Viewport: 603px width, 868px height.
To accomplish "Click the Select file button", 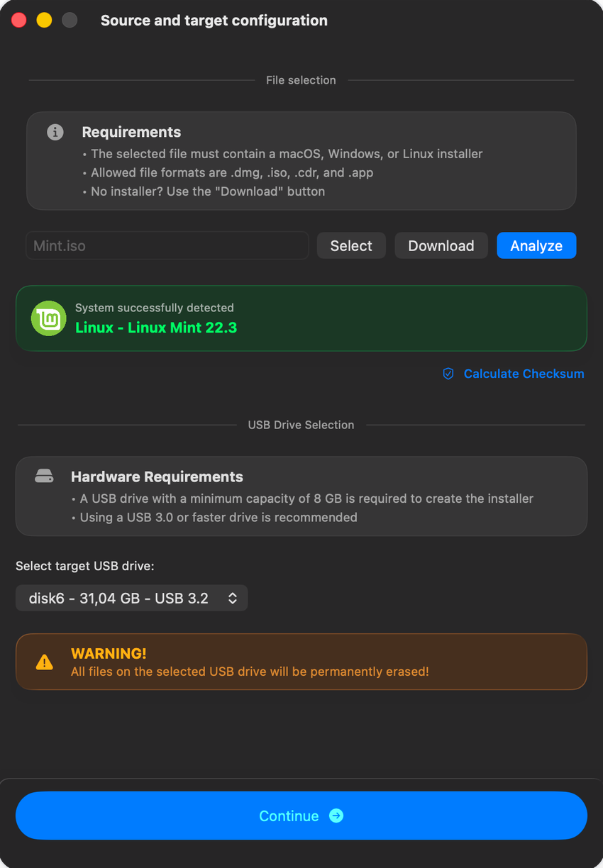I will (x=351, y=245).
